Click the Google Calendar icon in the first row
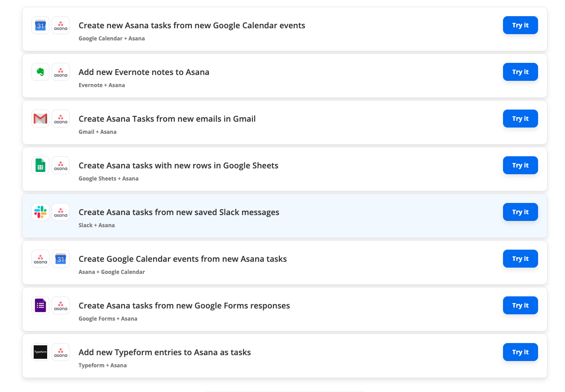This screenshot has width=565, height=392. click(x=40, y=25)
